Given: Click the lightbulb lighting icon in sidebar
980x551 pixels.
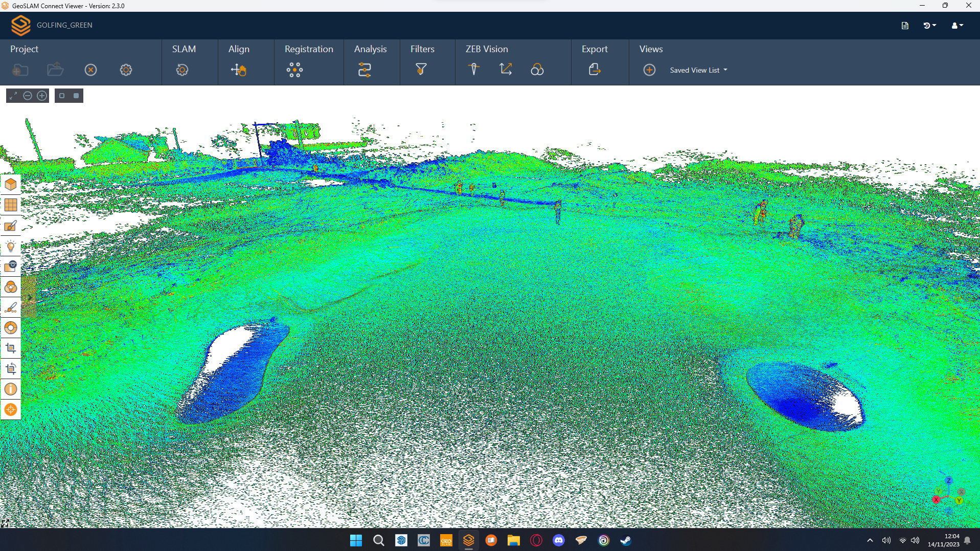Looking at the screenshot, I should click(11, 246).
